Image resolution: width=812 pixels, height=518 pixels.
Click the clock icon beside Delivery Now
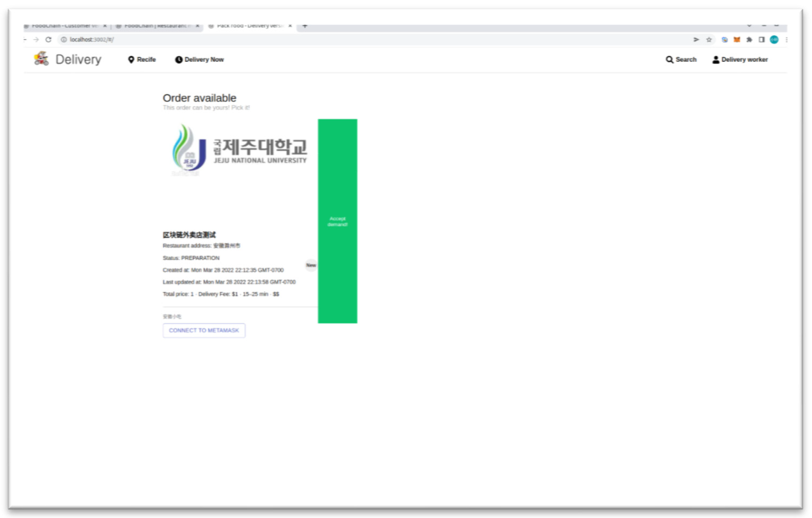point(179,60)
